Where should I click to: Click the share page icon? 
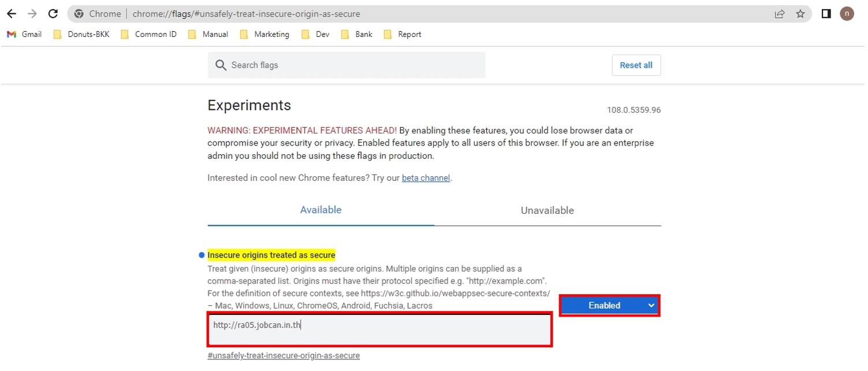click(x=780, y=14)
